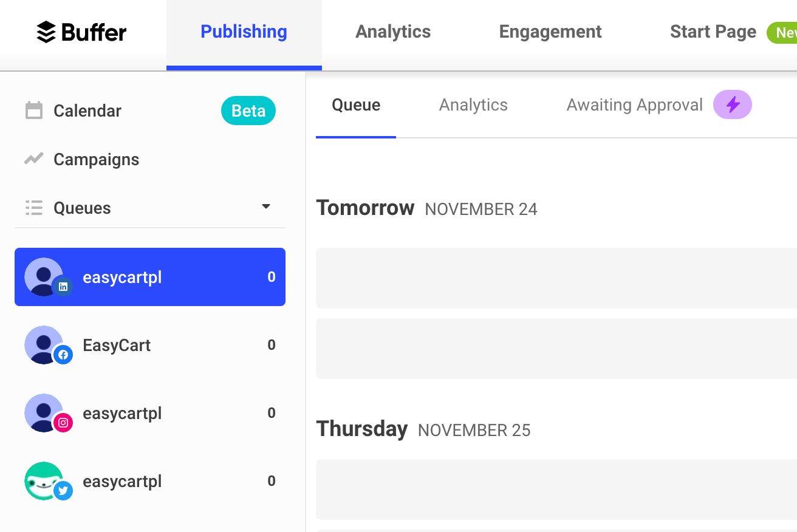Click the Beta badge next to Calendar
Image resolution: width=797 pixels, height=532 pixels.
pos(248,111)
